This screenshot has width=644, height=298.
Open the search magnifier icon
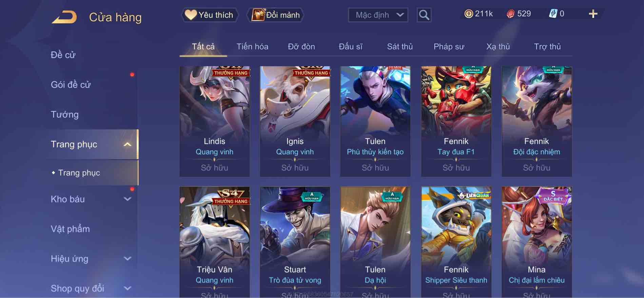[x=424, y=15]
